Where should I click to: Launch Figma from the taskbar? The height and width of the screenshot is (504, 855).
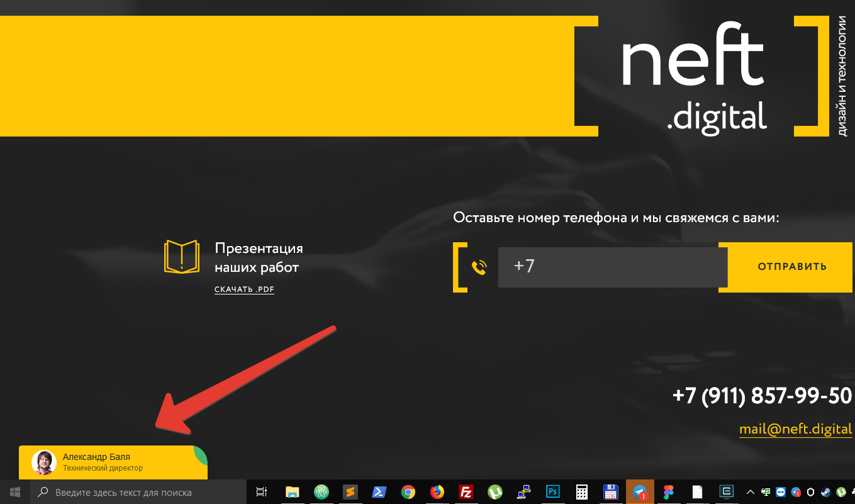(668, 492)
